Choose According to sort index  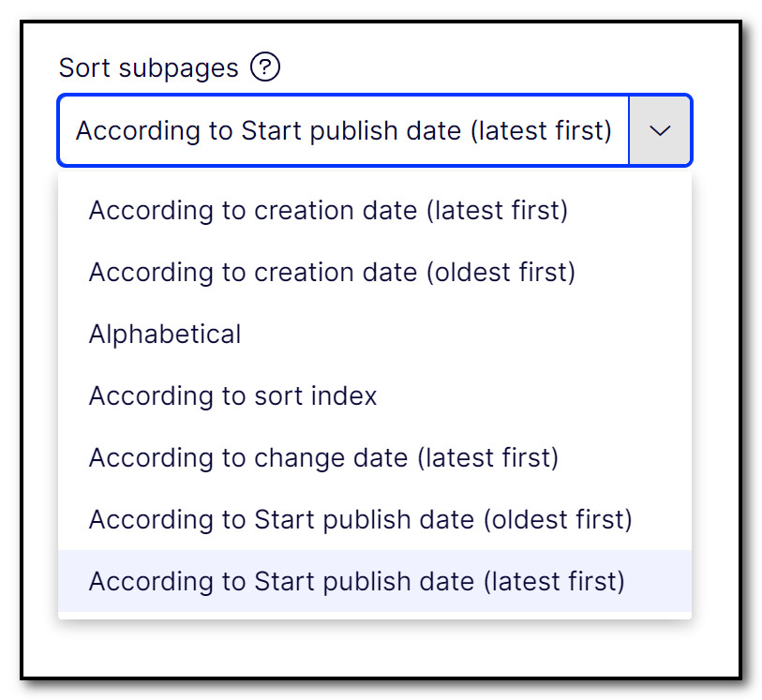[375, 395]
